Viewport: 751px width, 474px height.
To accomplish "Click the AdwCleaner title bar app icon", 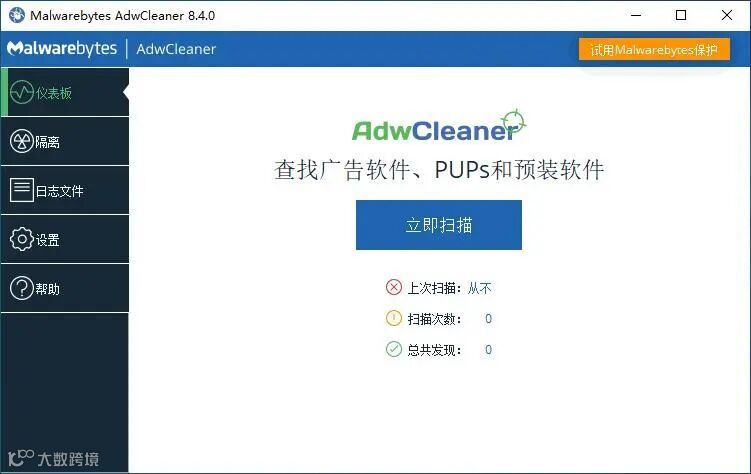I will 17,15.
